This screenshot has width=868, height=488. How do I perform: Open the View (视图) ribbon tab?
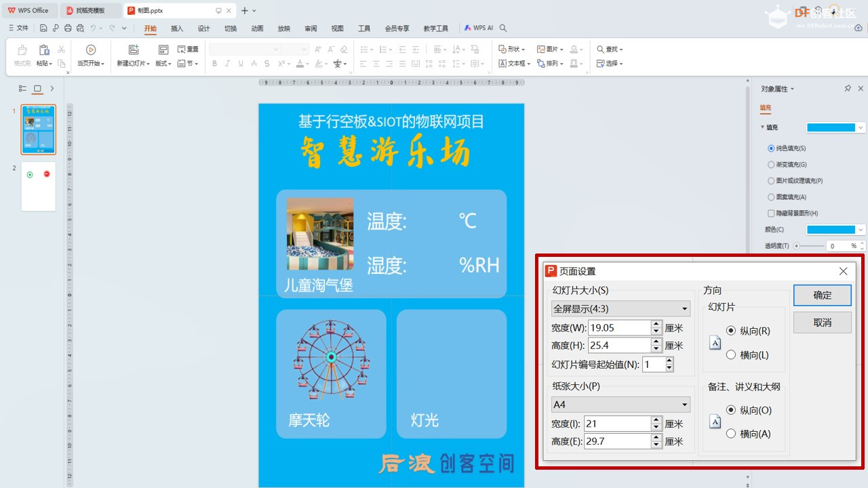click(337, 28)
